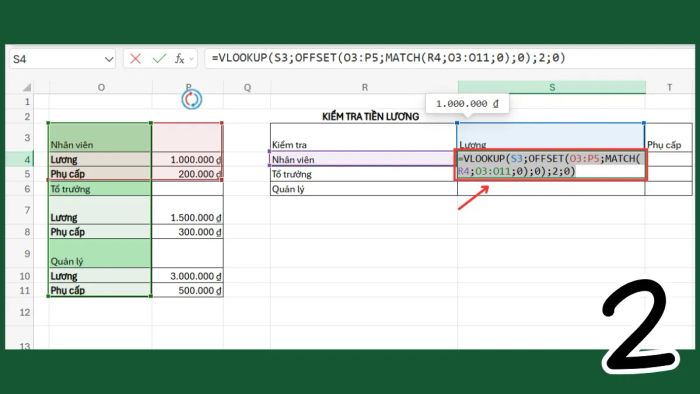Select column O header

coord(101,87)
